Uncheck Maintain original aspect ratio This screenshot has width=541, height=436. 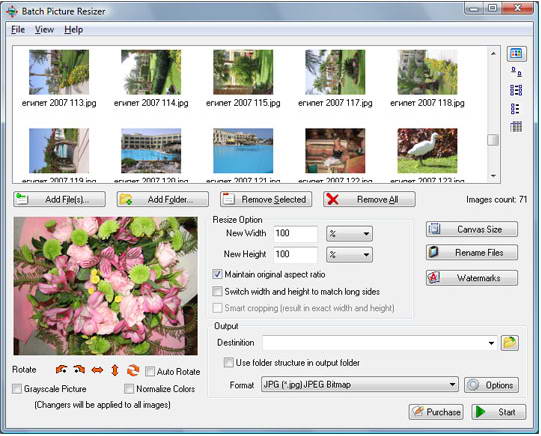click(217, 274)
